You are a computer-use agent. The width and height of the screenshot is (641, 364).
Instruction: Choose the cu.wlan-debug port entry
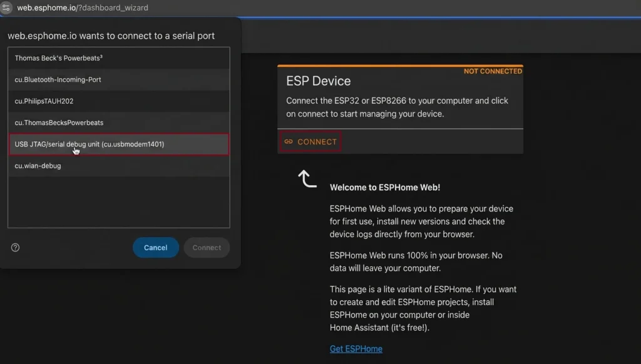point(118,166)
